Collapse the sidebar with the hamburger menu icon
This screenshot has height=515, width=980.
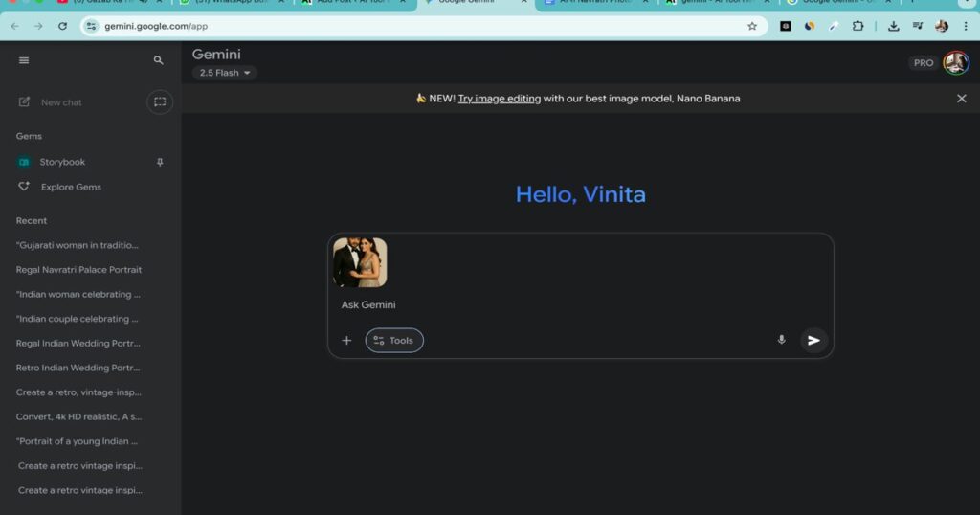tap(24, 60)
